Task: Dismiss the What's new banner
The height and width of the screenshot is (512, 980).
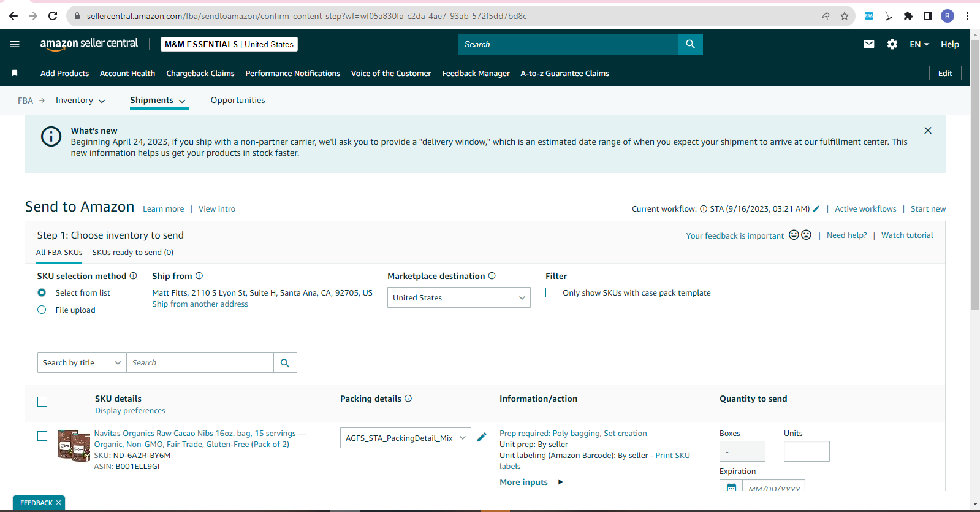Action: pyautogui.click(x=928, y=131)
